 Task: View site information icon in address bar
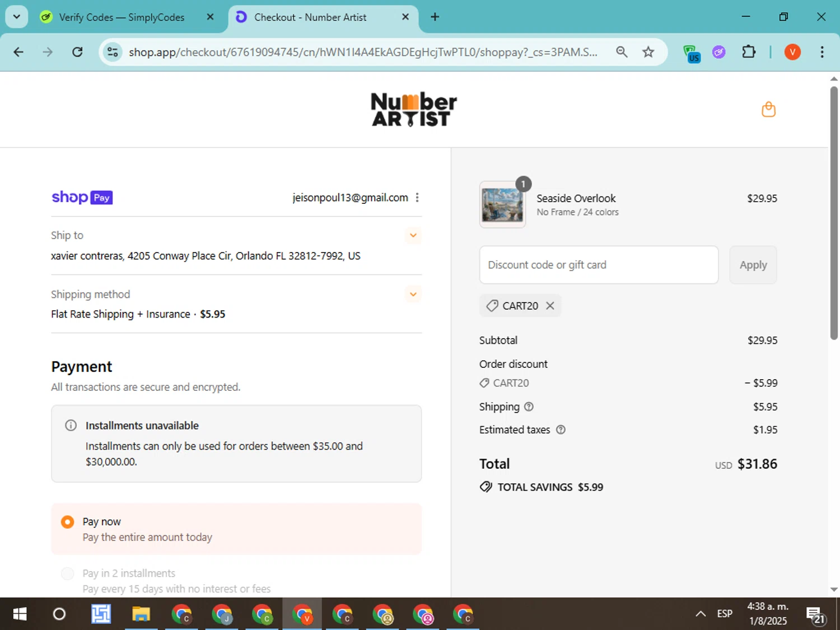pyautogui.click(x=113, y=52)
